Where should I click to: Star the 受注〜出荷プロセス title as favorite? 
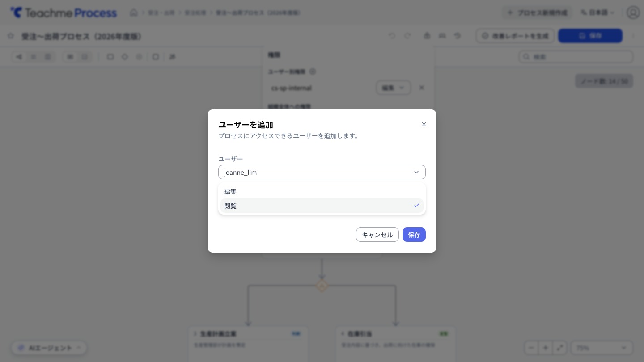(11, 36)
